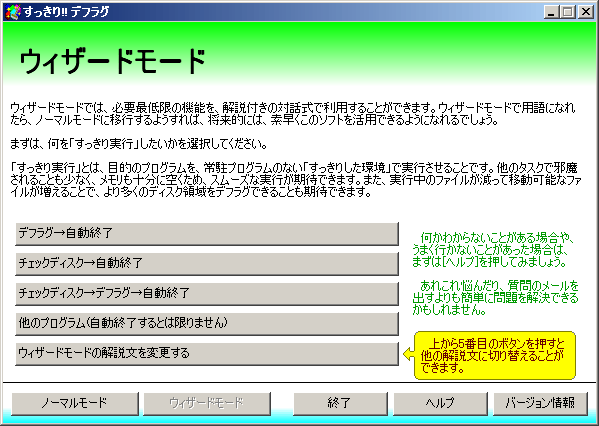Choose チェックディスク→自動終了 option
This screenshot has height=426, width=599.
coord(207,263)
